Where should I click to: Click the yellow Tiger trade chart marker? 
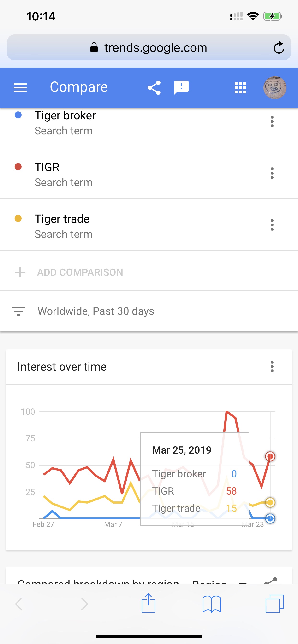[x=270, y=502]
